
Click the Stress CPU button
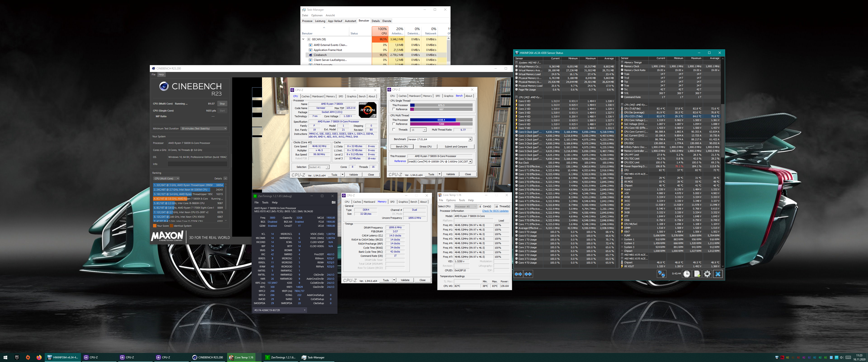[x=425, y=147]
